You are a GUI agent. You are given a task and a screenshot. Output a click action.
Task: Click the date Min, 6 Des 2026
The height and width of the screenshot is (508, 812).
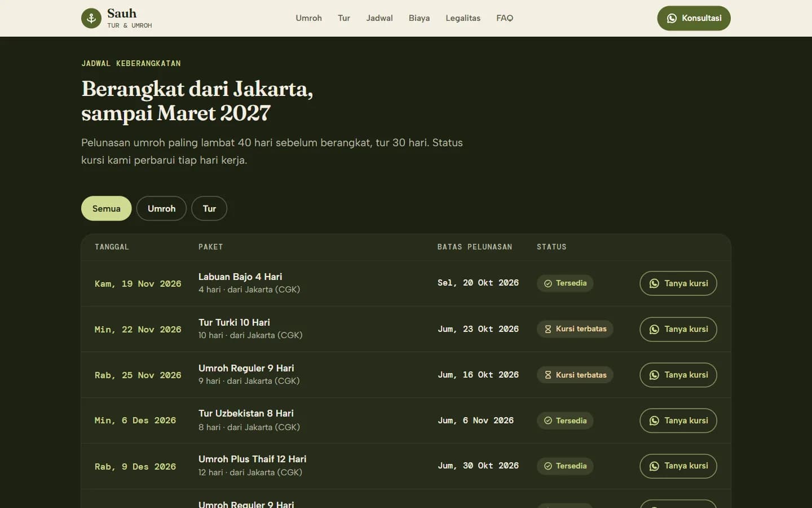coord(135,421)
